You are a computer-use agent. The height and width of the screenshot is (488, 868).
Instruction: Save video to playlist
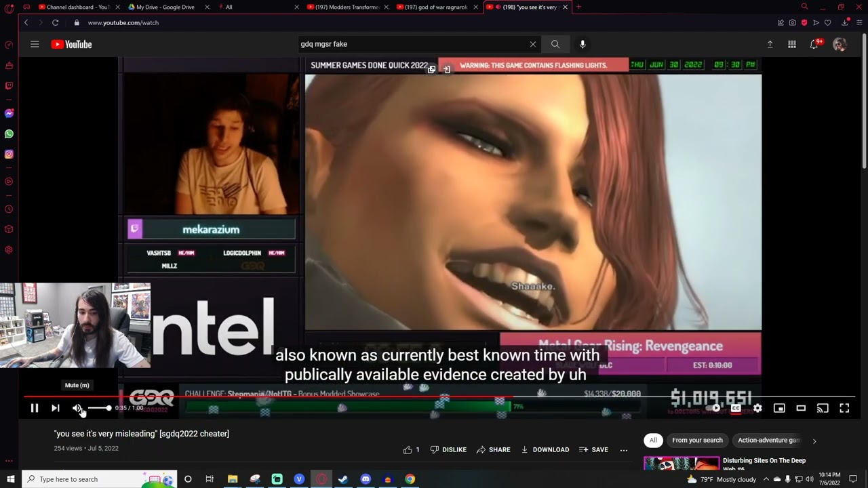593,449
